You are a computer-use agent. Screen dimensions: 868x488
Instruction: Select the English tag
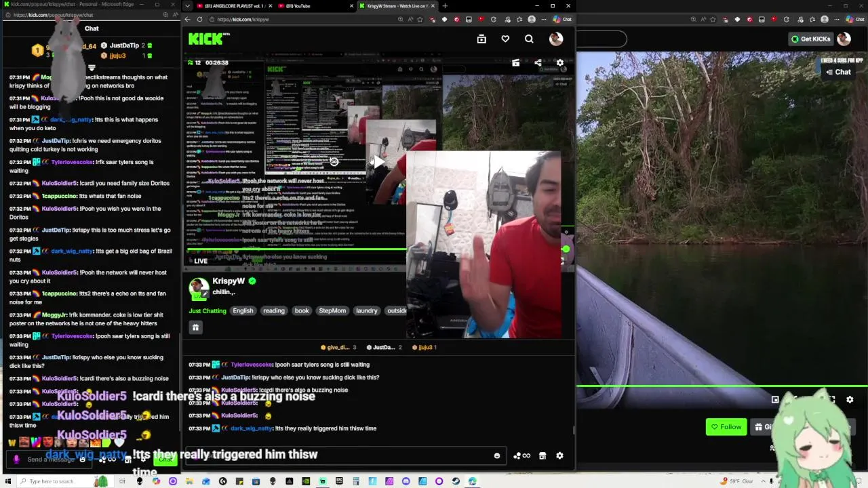[x=243, y=311]
